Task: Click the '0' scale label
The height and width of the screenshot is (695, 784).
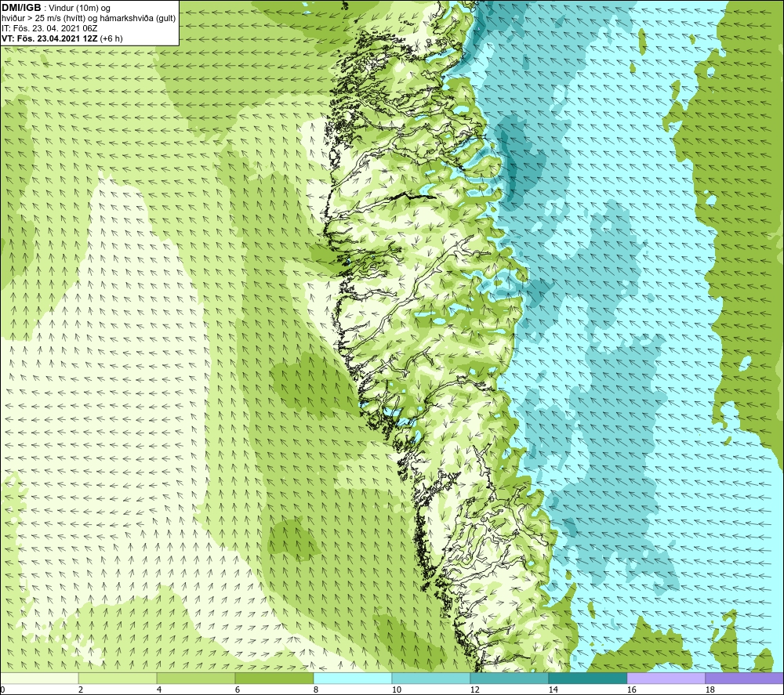Action: [2, 690]
